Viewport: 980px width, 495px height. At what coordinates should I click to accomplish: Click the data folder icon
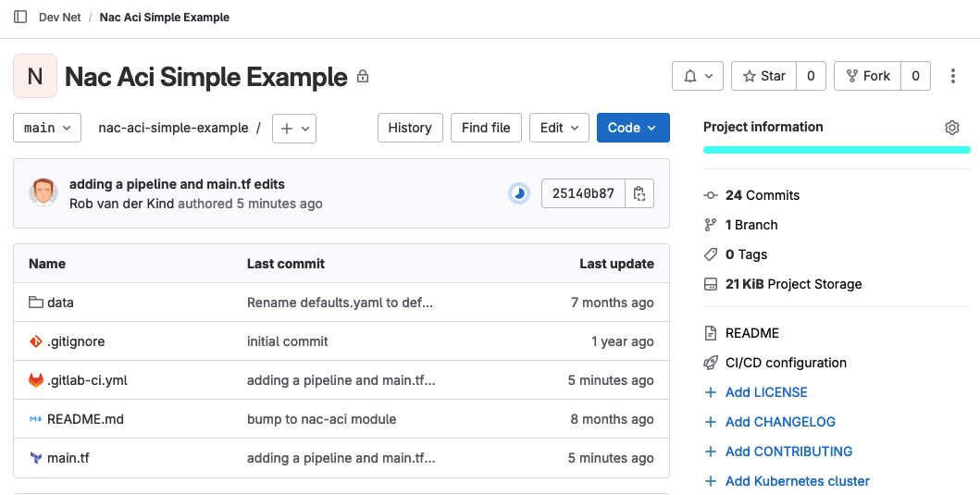click(x=35, y=303)
